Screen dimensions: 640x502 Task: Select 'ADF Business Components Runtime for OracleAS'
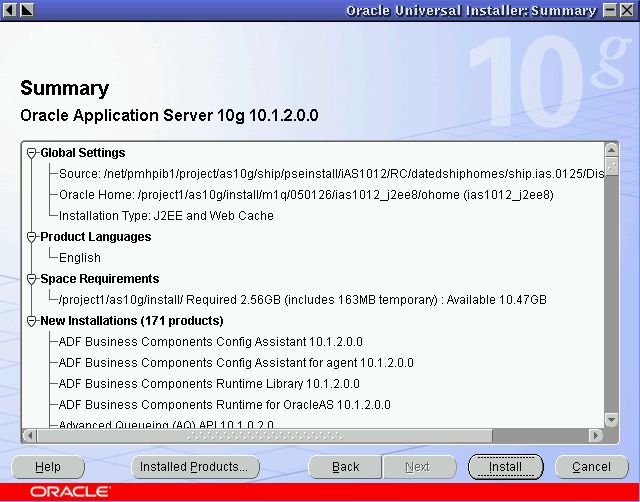tap(224, 405)
